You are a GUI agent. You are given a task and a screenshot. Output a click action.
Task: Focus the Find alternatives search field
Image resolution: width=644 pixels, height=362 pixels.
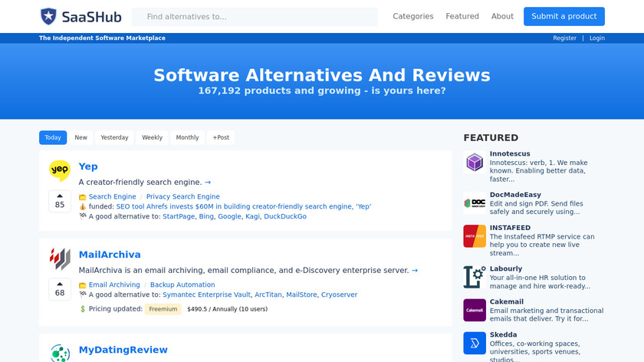point(255,16)
